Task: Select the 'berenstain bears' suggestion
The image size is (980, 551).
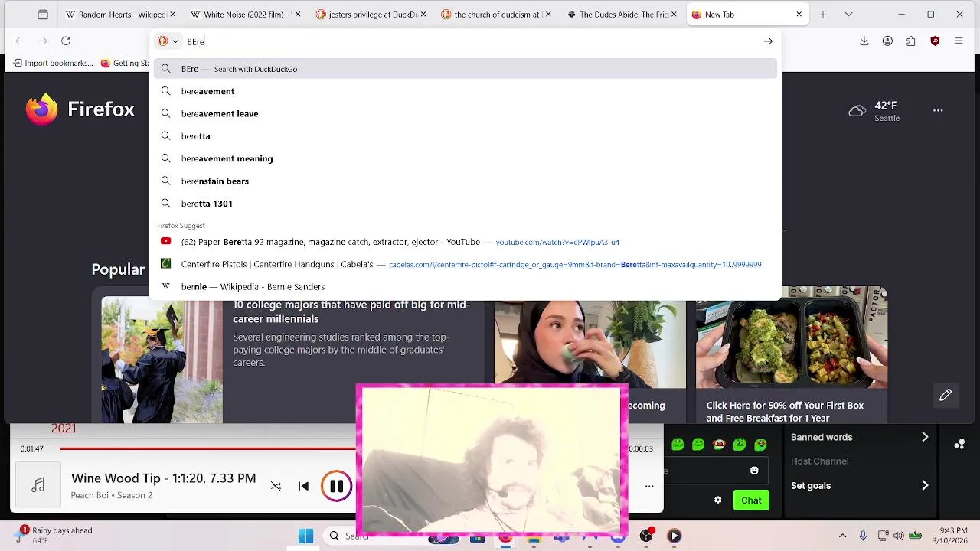Action: pos(465,181)
